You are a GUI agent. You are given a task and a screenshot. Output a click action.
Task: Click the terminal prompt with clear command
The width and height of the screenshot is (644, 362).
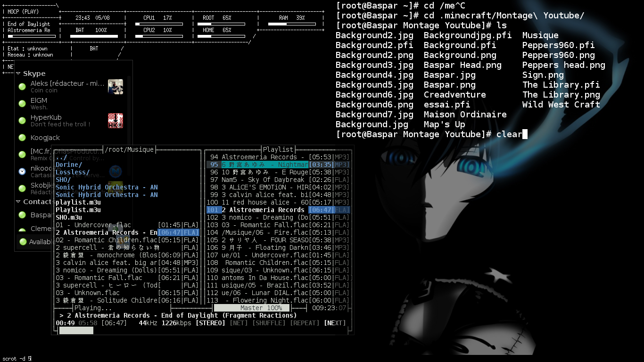click(431, 134)
